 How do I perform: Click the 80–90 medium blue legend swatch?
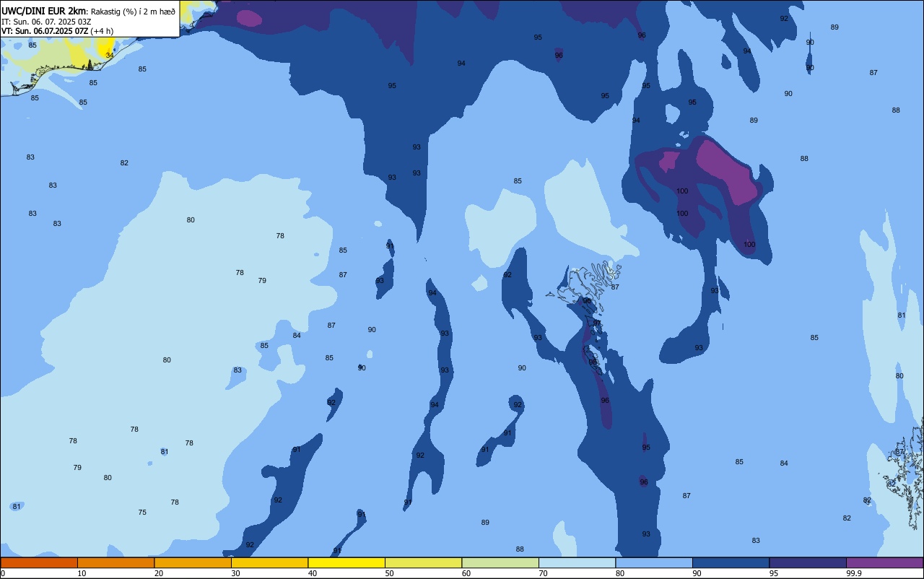[654, 562]
